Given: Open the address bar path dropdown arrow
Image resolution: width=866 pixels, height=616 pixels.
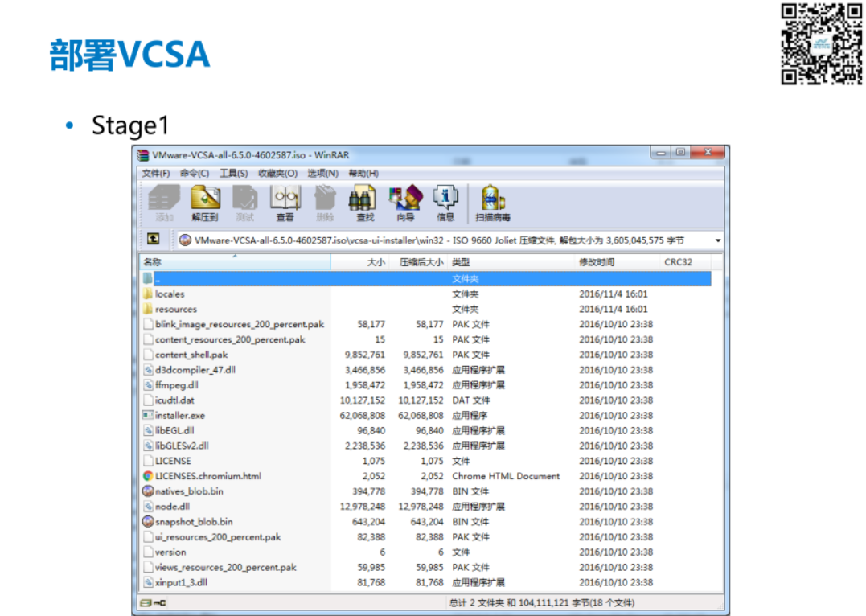Looking at the screenshot, I should pyautogui.click(x=717, y=240).
